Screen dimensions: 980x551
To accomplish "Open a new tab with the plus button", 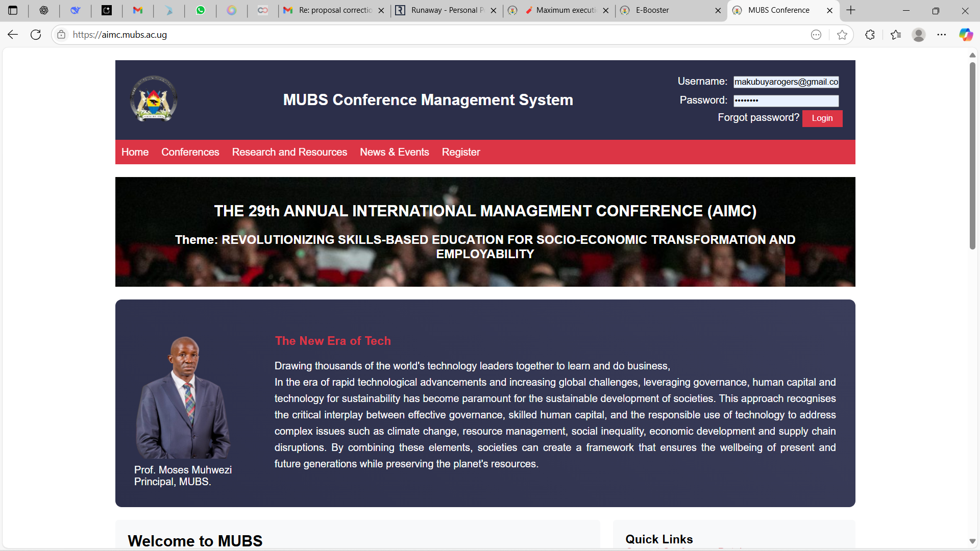I will 851,10.
